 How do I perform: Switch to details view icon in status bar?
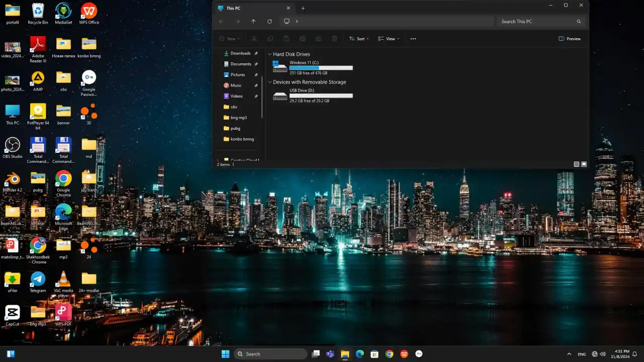coord(577,164)
